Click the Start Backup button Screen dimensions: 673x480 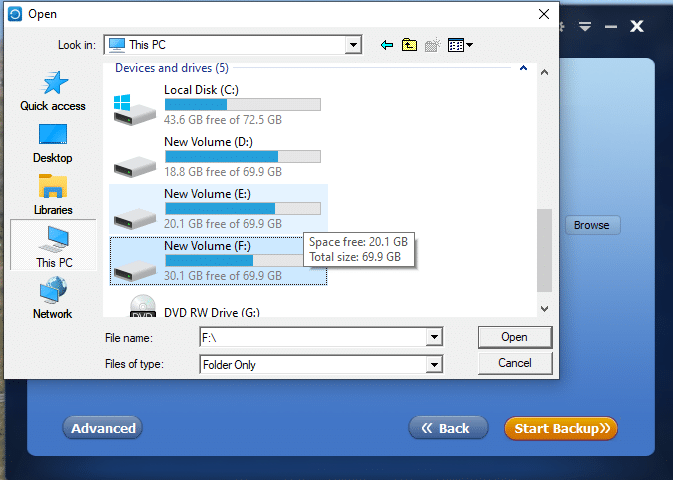[561, 428]
